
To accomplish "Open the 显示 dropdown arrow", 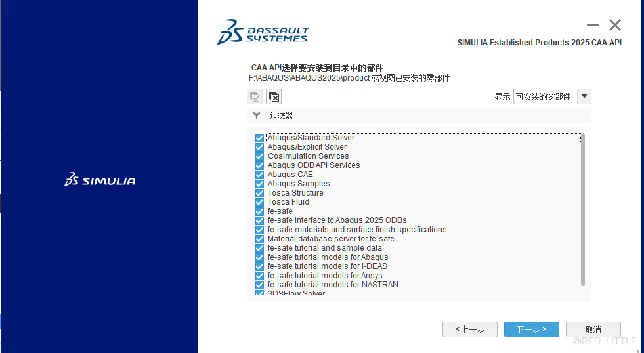I will (584, 96).
